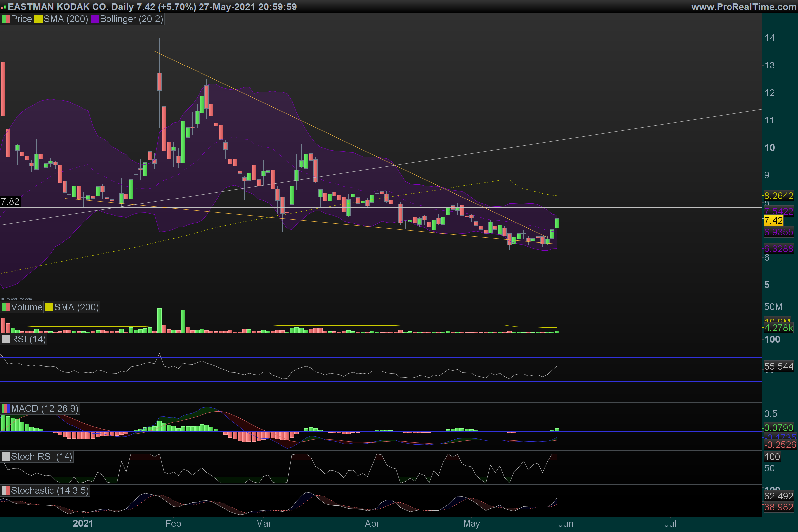Click the Volume panel SMA (200) label
This screenshot has height=532, width=798.
point(76,307)
